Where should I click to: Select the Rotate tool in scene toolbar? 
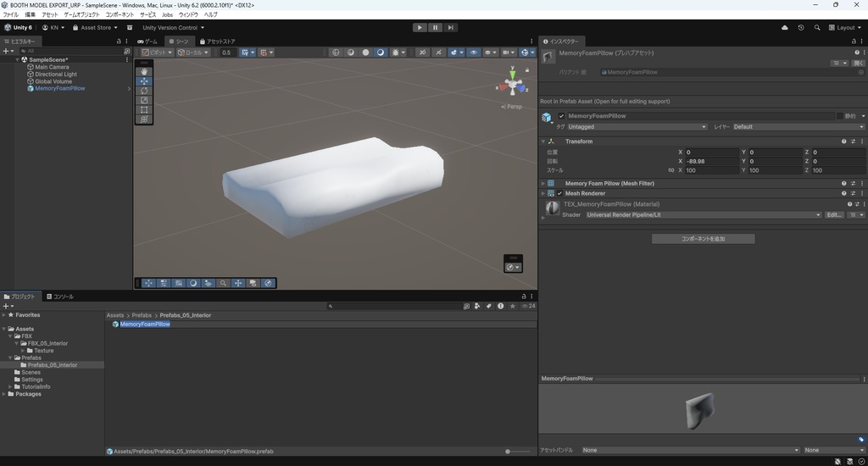tap(144, 90)
